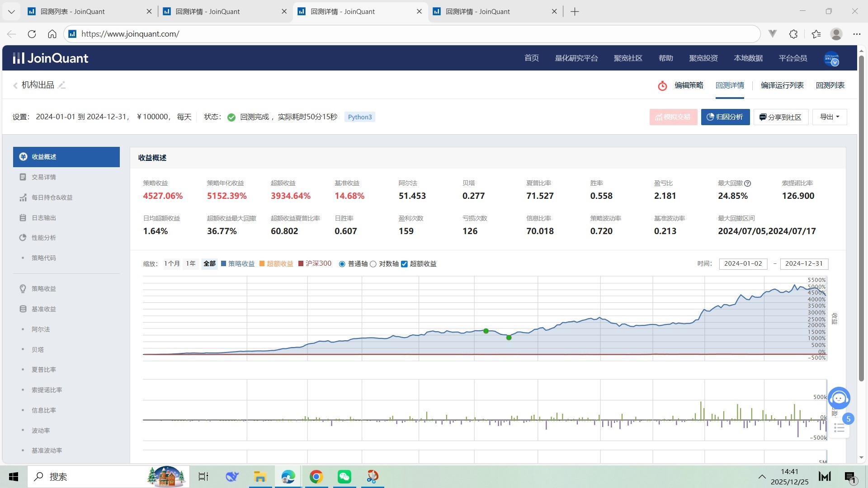Uncheck the 超额收益 checkbox
This screenshot has height=488, width=868.
pos(404,264)
